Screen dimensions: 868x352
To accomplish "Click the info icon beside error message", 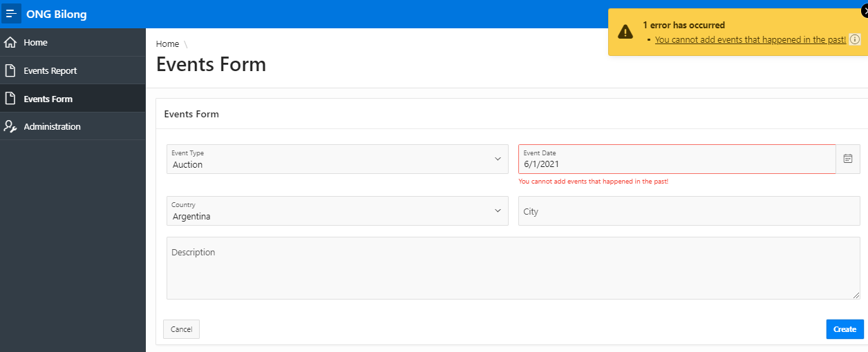I will pos(855,39).
